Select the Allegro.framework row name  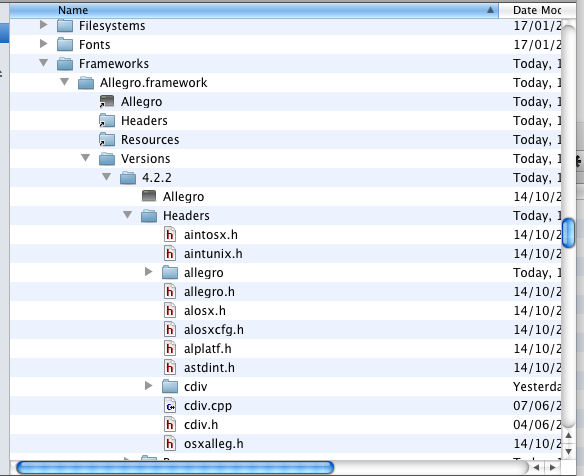153,83
